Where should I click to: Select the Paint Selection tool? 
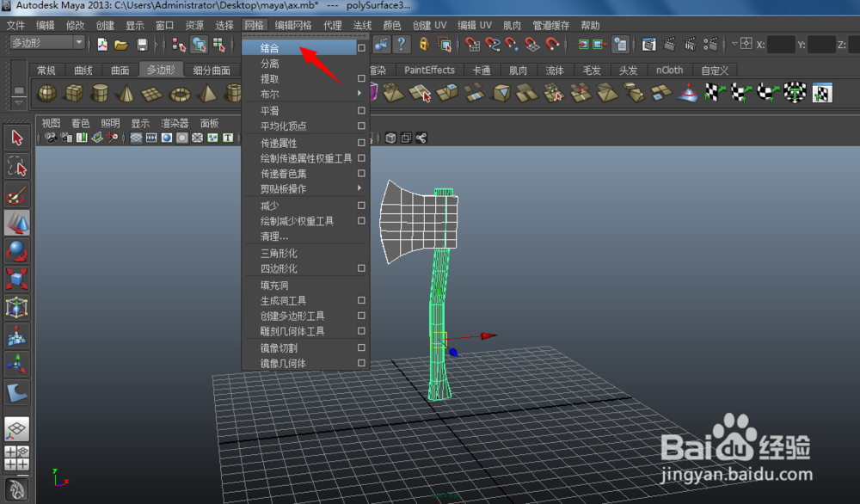(x=17, y=194)
